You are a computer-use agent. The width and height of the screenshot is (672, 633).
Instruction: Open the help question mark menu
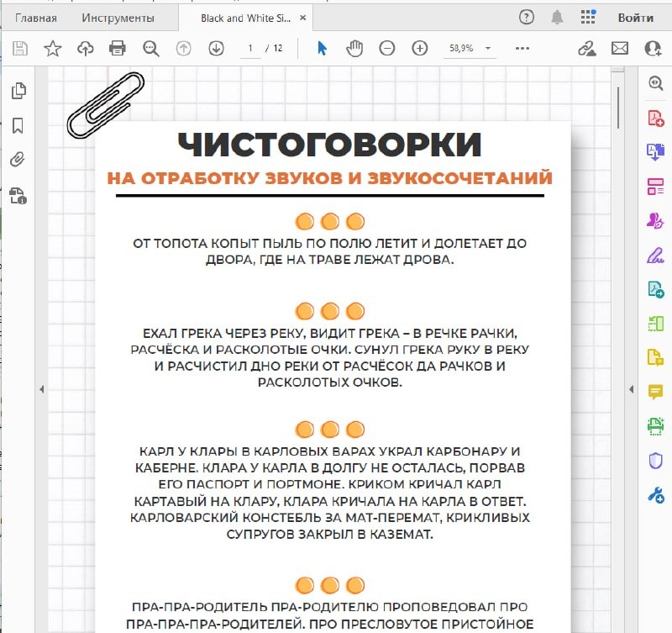click(527, 17)
